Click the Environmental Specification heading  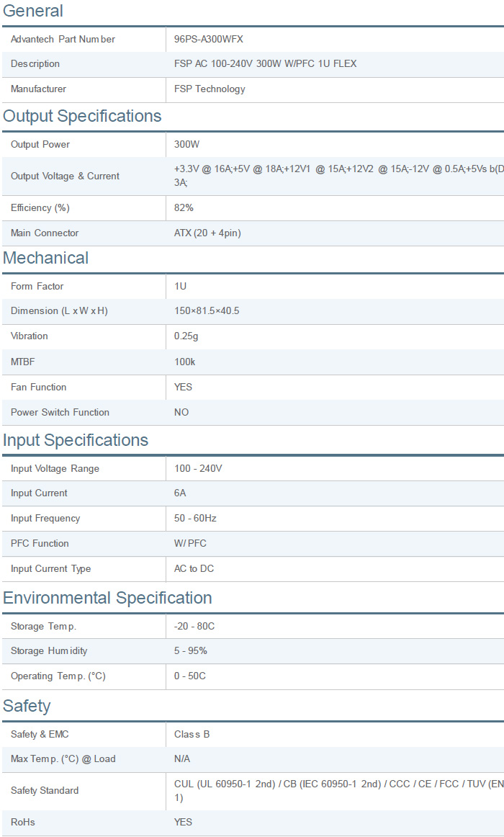coord(107,598)
